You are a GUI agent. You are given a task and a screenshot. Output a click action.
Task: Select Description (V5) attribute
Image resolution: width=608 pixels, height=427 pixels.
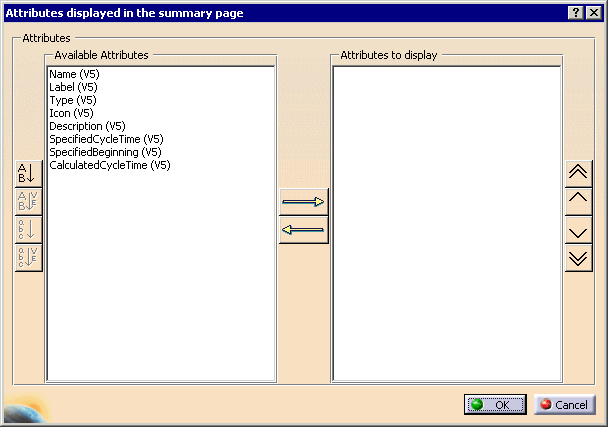(x=87, y=127)
